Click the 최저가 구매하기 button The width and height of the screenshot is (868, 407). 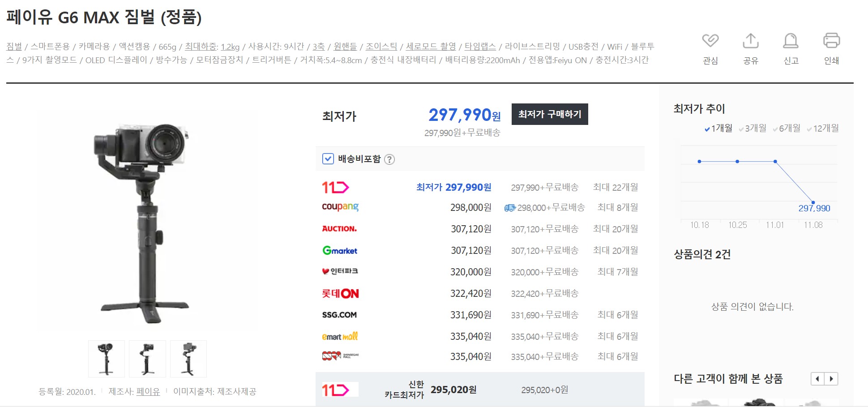(x=550, y=114)
